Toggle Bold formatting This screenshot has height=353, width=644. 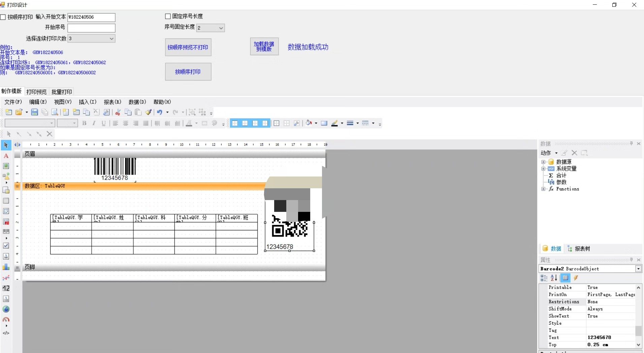point(84,123)
